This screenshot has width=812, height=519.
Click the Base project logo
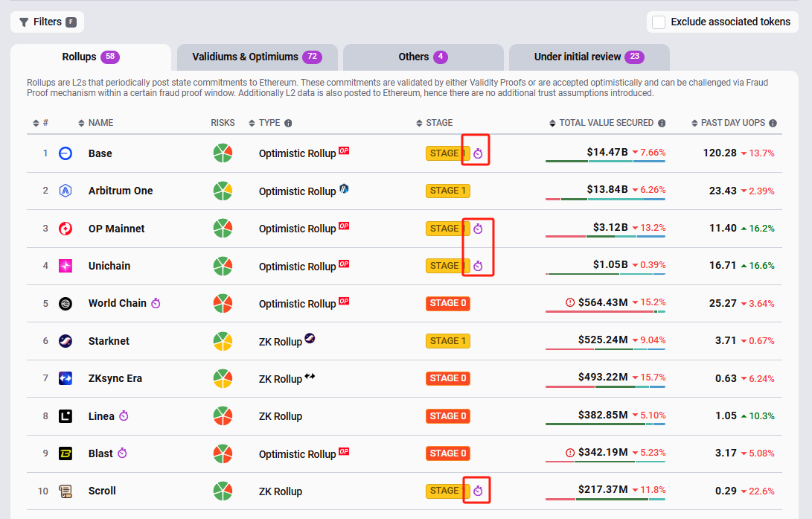[65, 153]
